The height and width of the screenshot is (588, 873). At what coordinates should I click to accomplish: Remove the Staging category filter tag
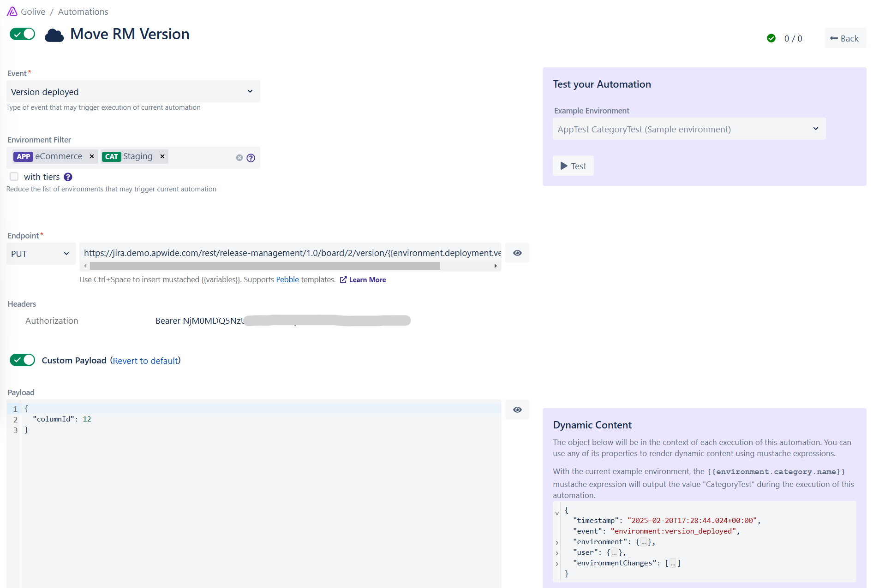[x=162, y=157]
